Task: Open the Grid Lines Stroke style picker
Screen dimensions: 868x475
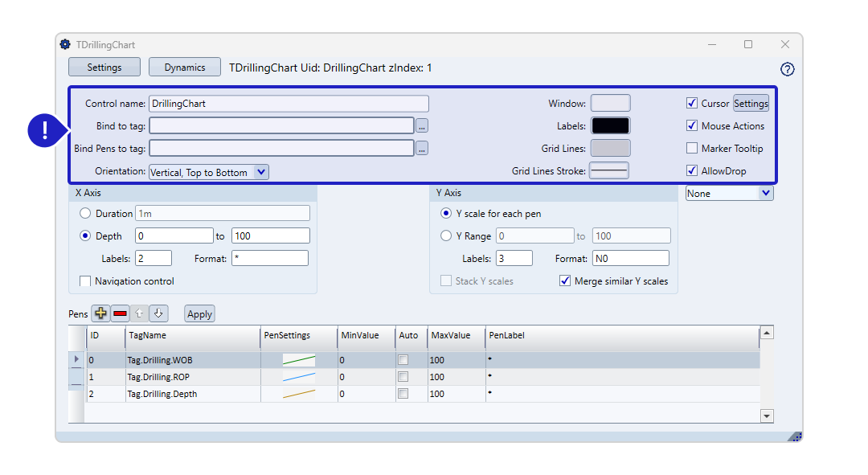Action: tap(609, 170)
